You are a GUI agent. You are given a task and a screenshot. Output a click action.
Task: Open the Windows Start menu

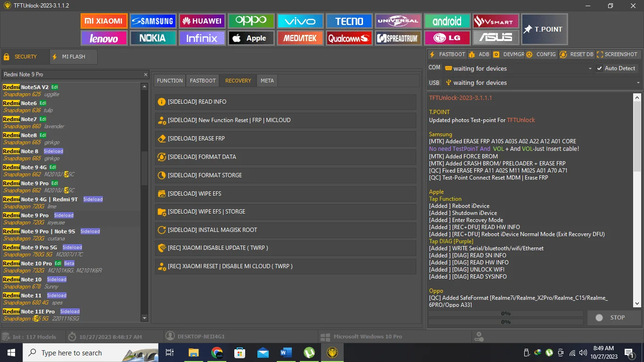tap(11, 353)
